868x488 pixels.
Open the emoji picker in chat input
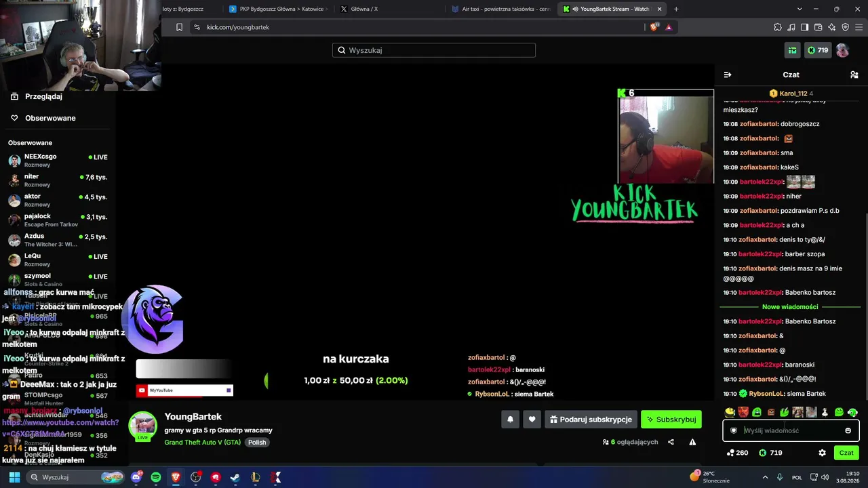[848, 430]
